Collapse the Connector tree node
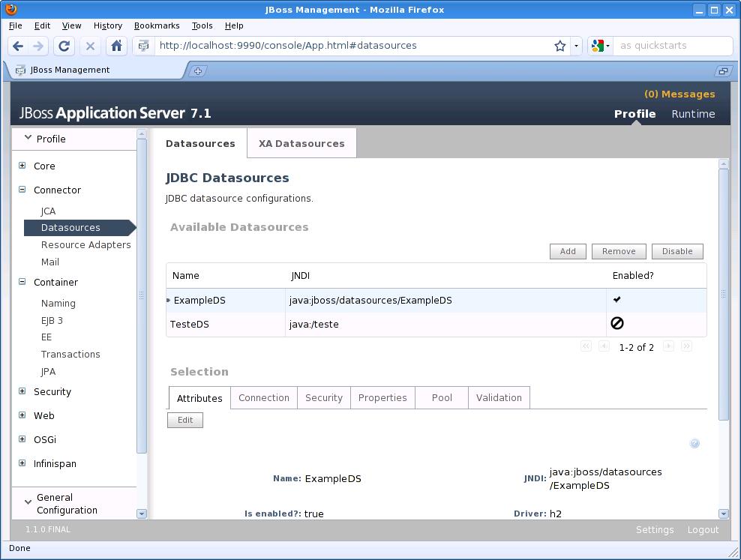Image resolution: width=741 pixels, height=560 pixels. pos(22,190)
